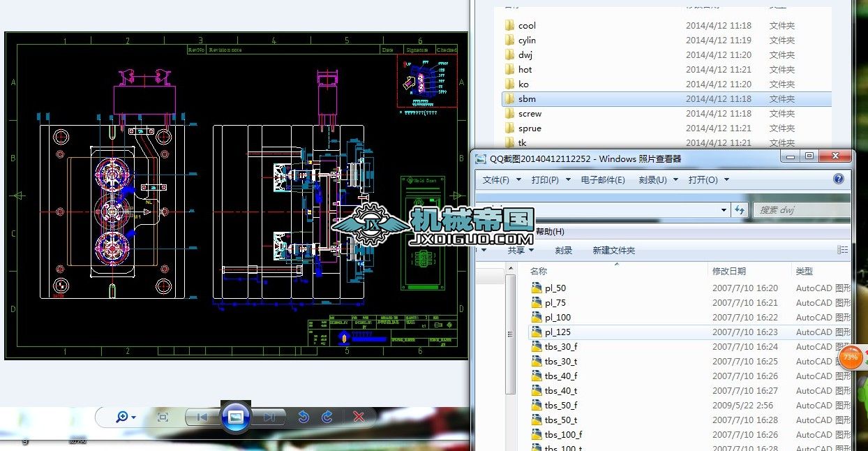Click 新建文件夹 to create a folder
The image size is (868, 451).
point(614,250)
